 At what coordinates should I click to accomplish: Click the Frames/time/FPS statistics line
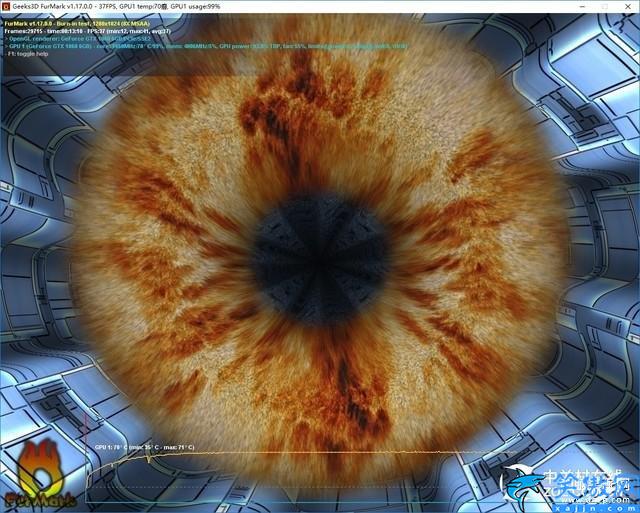[x=87, y=31]
